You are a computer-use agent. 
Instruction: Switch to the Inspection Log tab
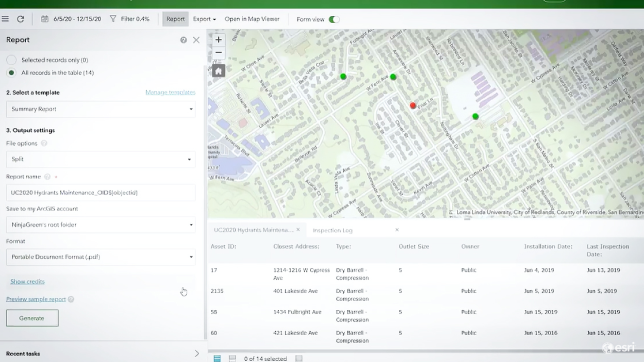click(x=332, y=230)
